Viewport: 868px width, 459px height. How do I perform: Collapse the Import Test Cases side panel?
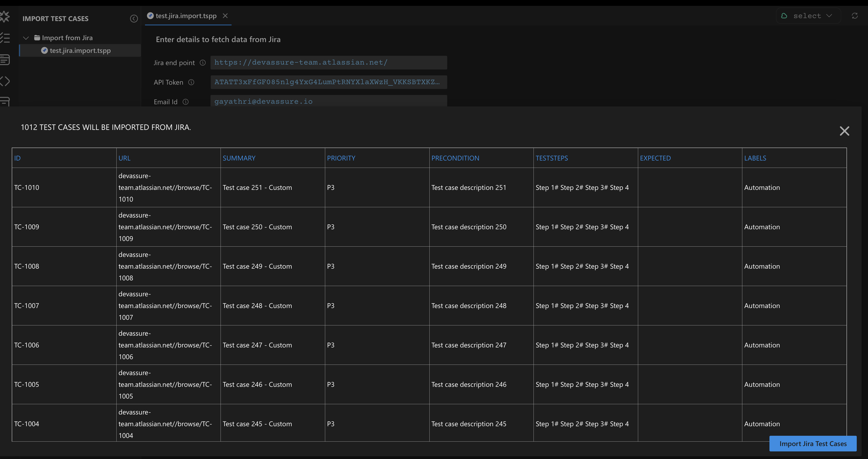[134, 19]
